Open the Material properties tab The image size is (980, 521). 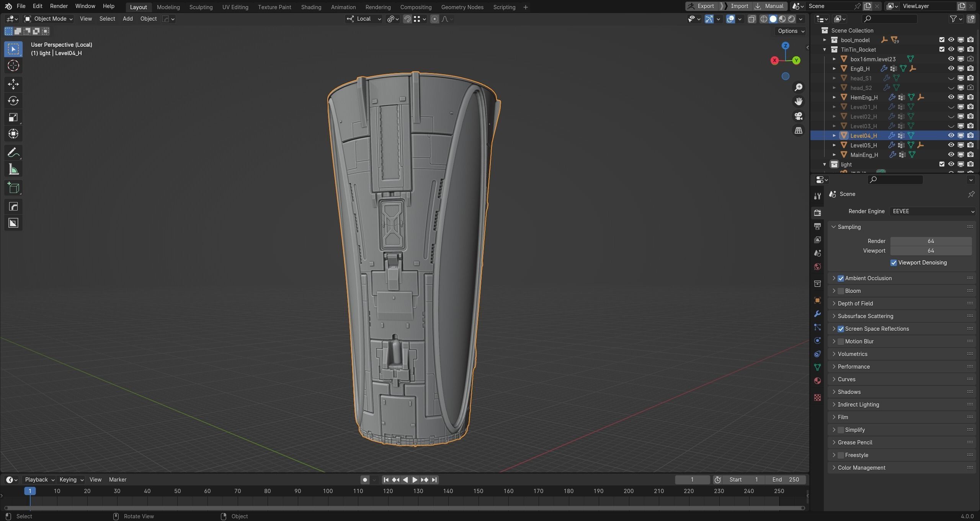pos(817,381)
